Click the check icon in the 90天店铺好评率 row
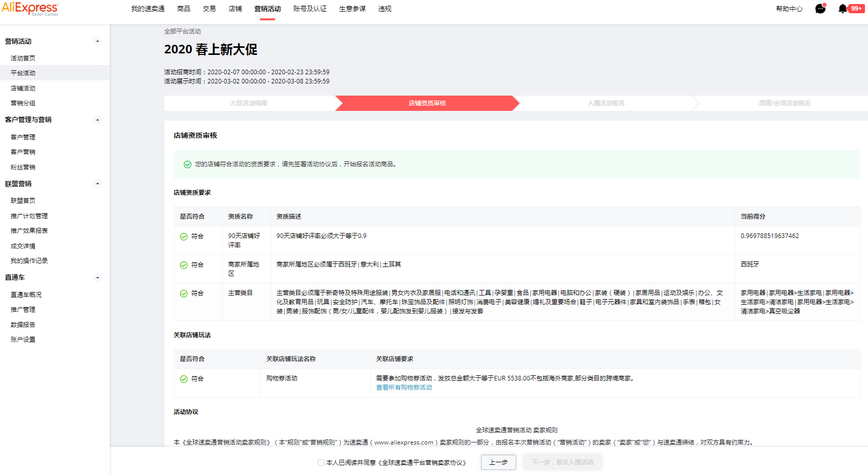Viewport: 868px width, 474px height. click(x=184, y=236)
